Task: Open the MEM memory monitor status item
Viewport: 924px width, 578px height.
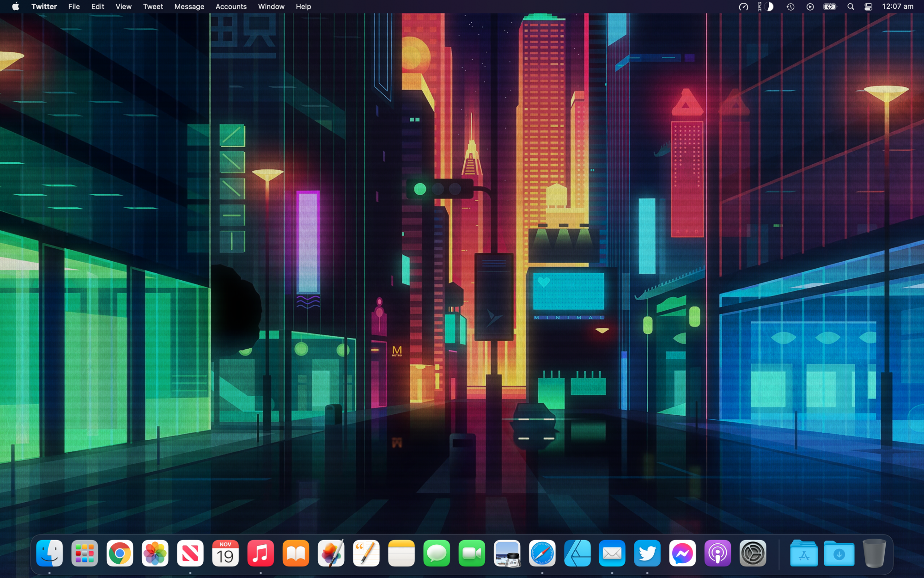Action: point(766,6)
